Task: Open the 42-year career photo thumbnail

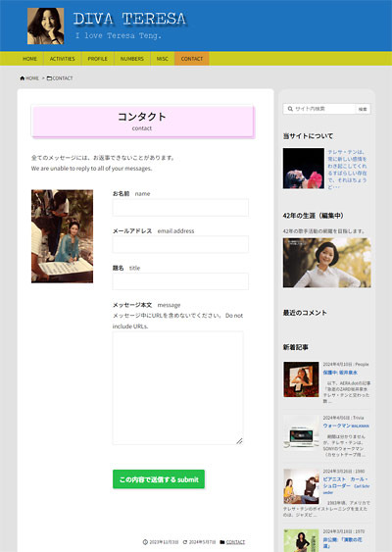Action: click(x=327, y=263)
